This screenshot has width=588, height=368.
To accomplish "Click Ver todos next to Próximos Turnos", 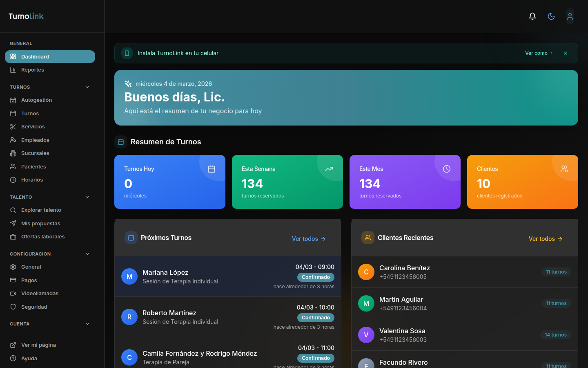I will [x=309, y=238].
